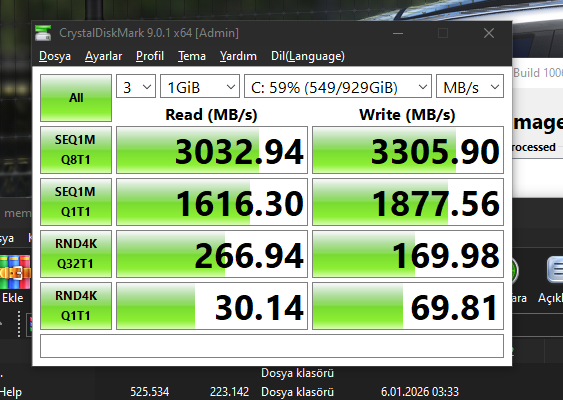Click the Write (MB/s) column header

(407, 115)
